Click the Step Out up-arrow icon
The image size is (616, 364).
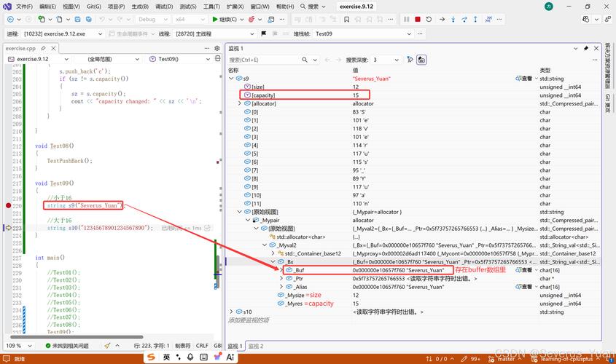coord(475,19)
